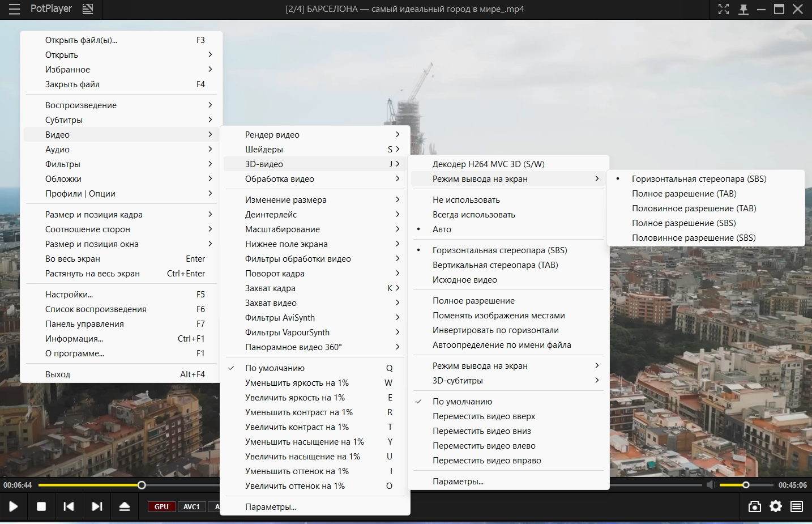Expand the Деинтерлейс submenu

click(x=315, y=215)
